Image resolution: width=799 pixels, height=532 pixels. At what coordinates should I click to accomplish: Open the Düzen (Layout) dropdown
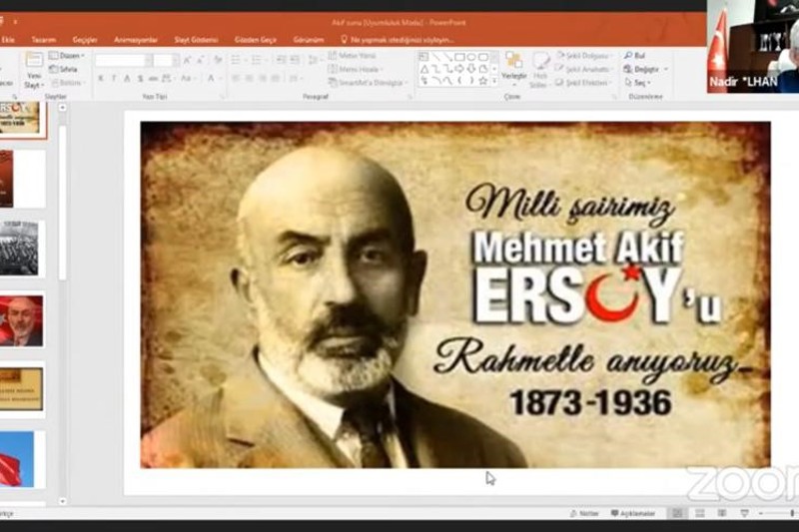[68, 56]
